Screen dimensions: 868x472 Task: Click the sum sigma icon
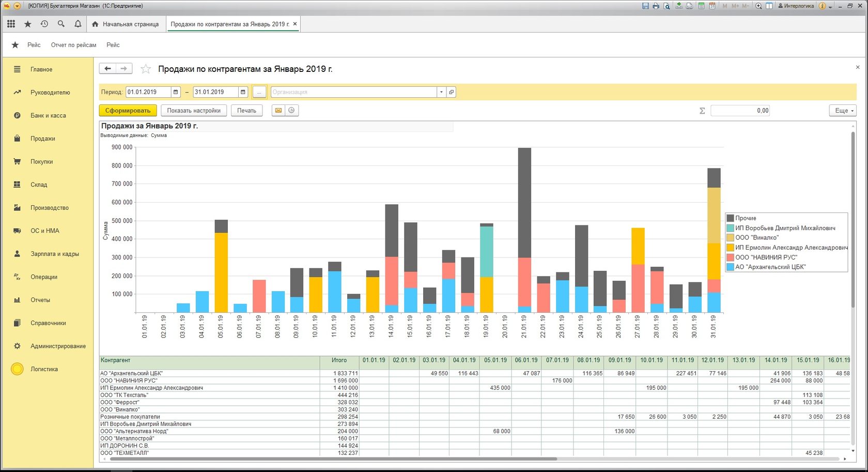pos(702,111)
